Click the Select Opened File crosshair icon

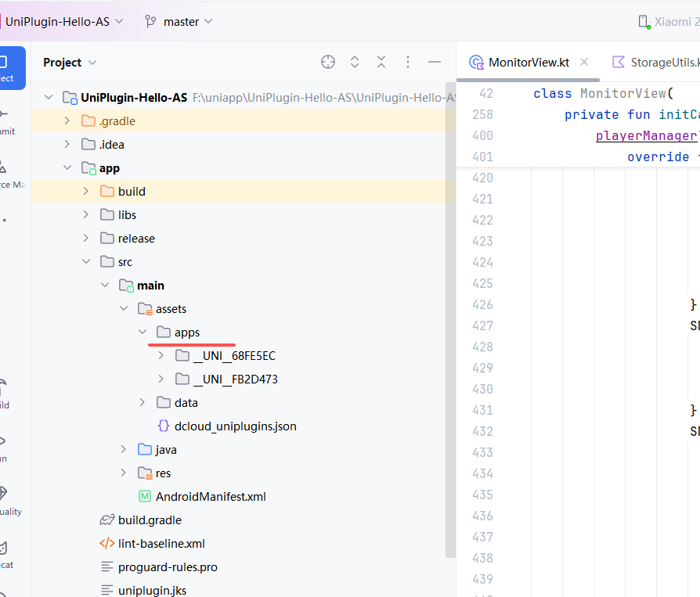pos(328,62)
